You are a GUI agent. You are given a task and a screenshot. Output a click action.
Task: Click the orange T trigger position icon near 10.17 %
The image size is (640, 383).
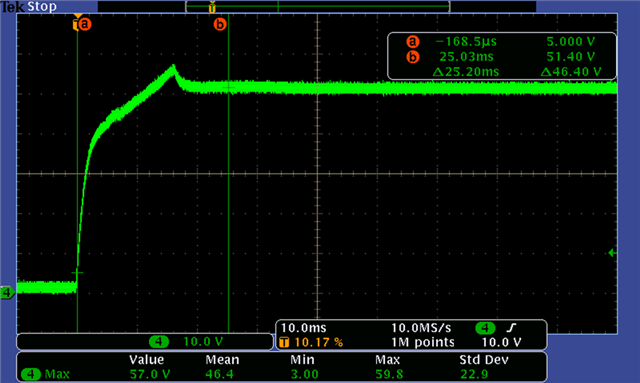pyautogui.click(x=284, y=342)
